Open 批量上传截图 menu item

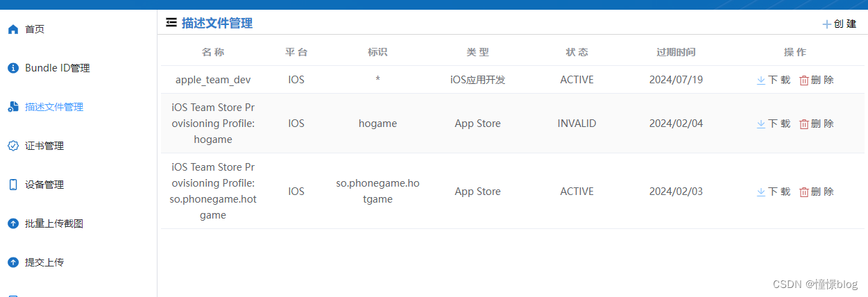tap(54, 223)
